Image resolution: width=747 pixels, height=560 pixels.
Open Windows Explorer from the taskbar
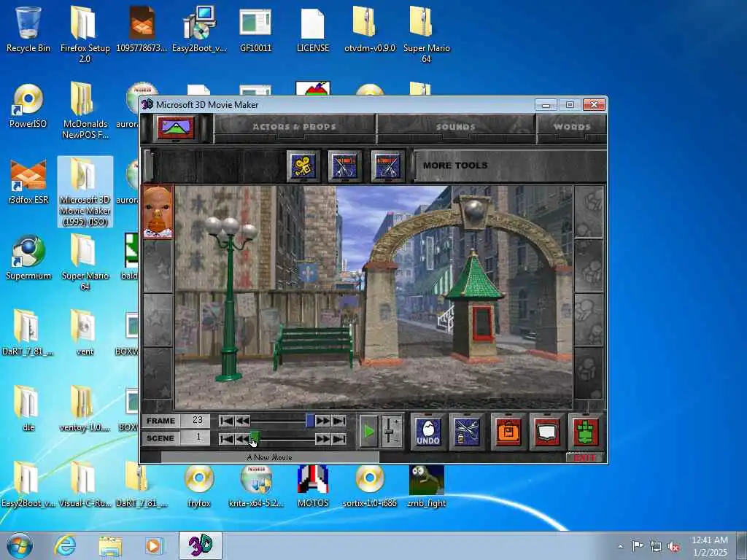(x=110, y=545)
